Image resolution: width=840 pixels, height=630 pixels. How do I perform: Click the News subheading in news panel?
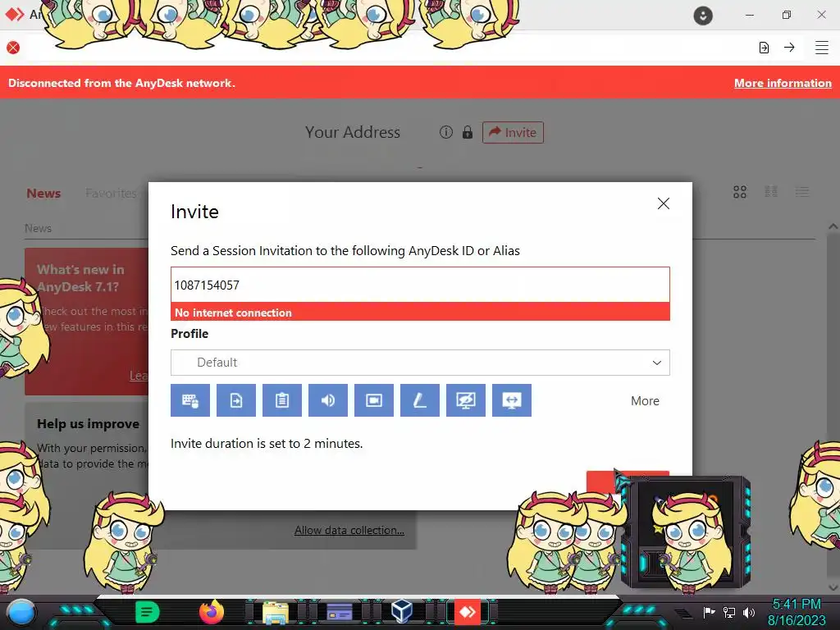tap(38, 228)
